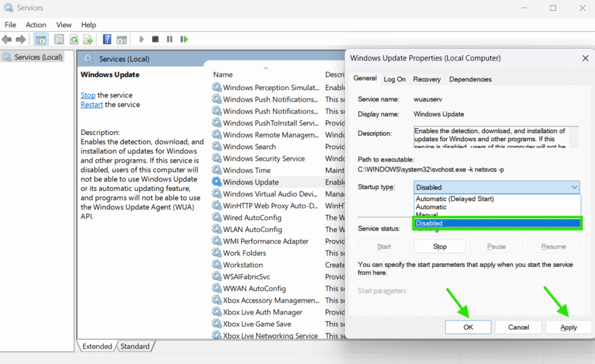Open the Startup type dropdown
The height and width of the screenshot is (364, 595).
click(x=496, y=188)
